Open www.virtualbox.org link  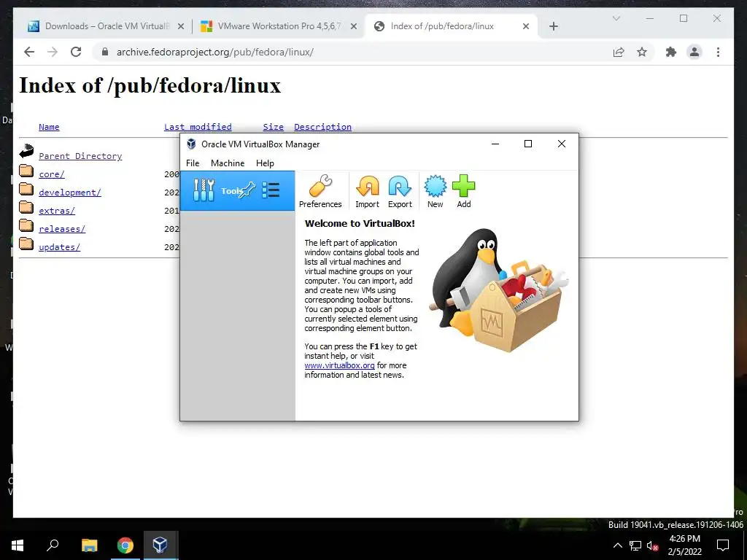click(x=340, y=365)
